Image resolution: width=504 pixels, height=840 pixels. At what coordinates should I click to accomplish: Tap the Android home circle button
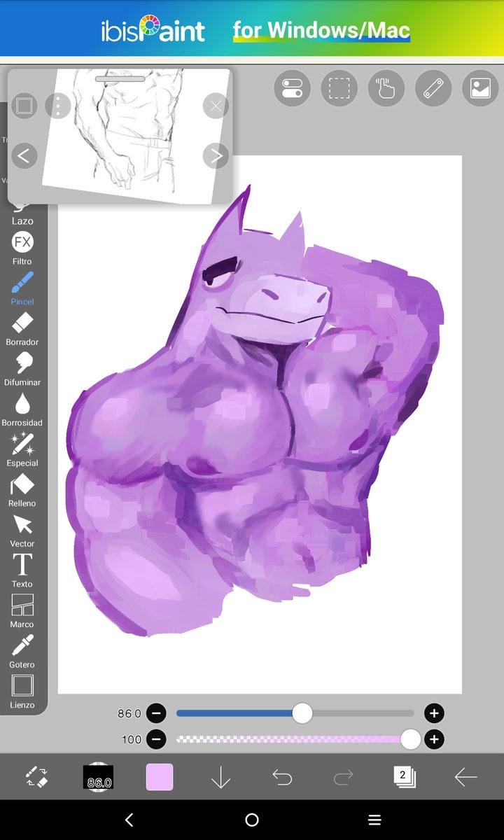[252, 820]
